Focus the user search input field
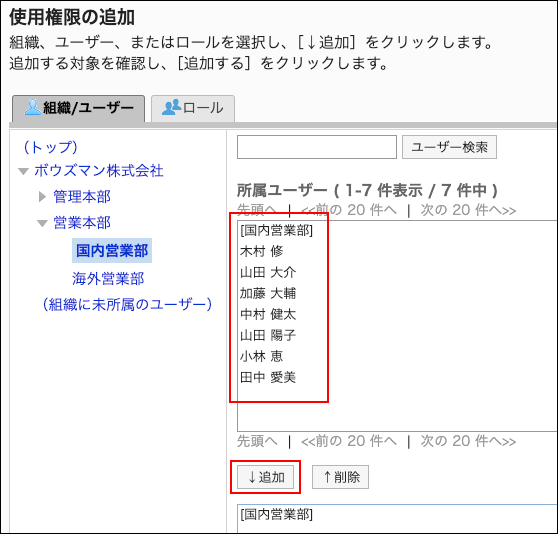Viewport: 558px width, 534px height. (317, 147)
